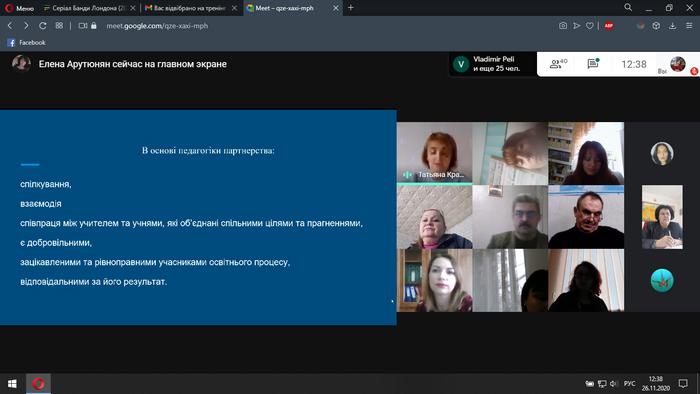
Task: Open the colored cube extension icon
Action: 641,26
